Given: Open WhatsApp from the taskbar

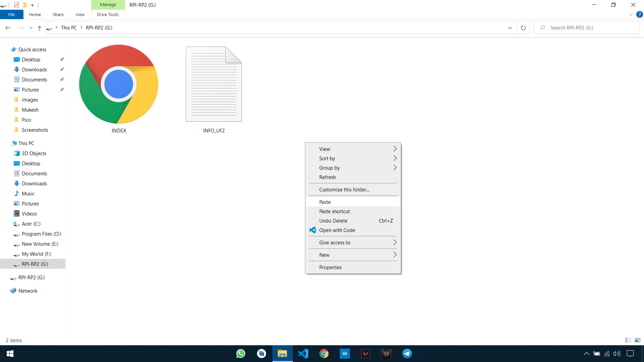Looking at the screenshot, I should 240,354.
